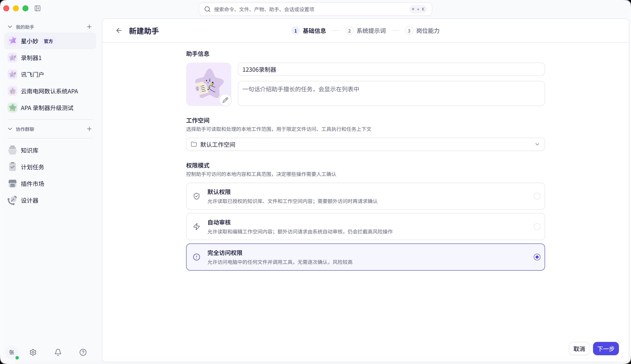This screenshot has height=364, width=631.
Task: Edit the assistant avatar pencil icon
Action: [x=225, y=100]
